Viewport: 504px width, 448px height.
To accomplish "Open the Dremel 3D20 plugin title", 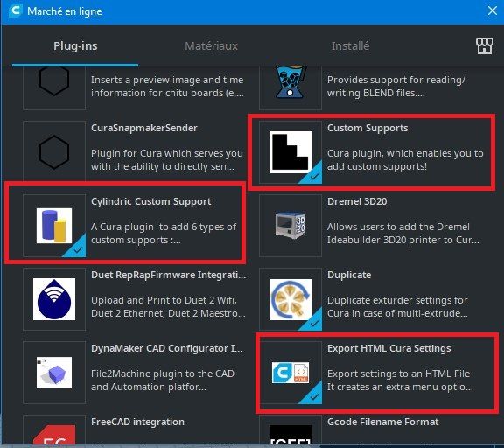I will (x=357, y=201).
